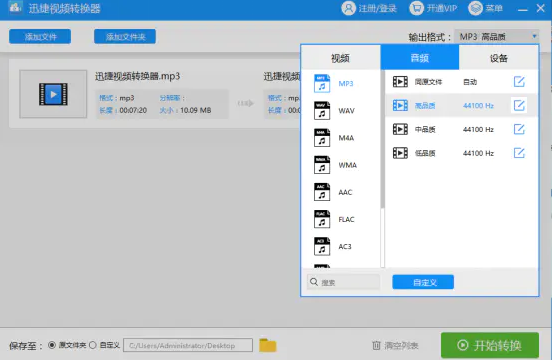Click the 添加文件 button

tap(40, 37)
